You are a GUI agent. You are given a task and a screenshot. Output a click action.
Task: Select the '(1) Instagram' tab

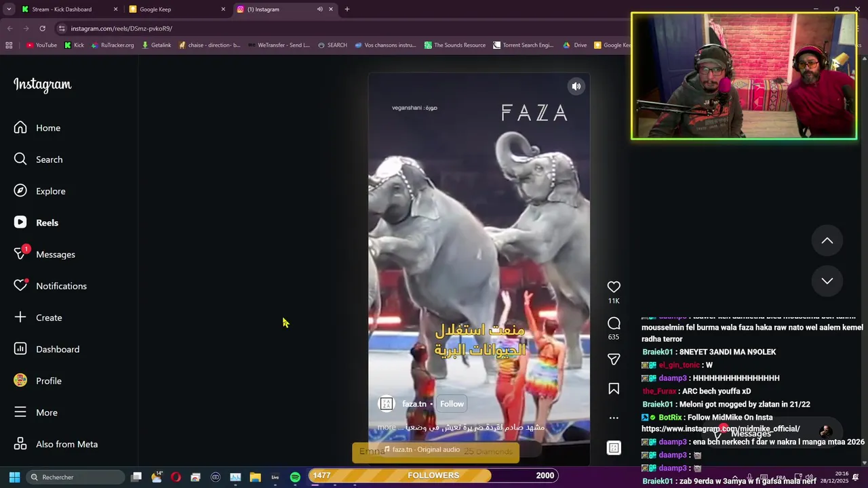285,9
